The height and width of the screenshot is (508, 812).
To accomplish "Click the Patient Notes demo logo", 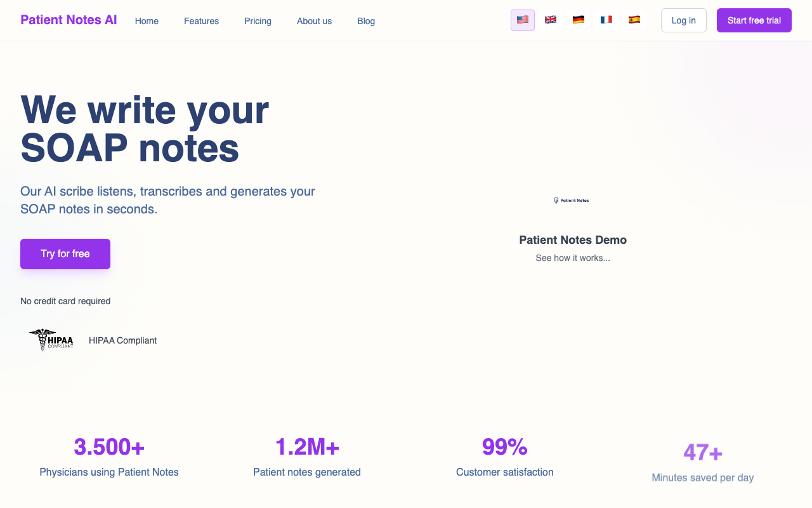I will click(x=572, y=201).
